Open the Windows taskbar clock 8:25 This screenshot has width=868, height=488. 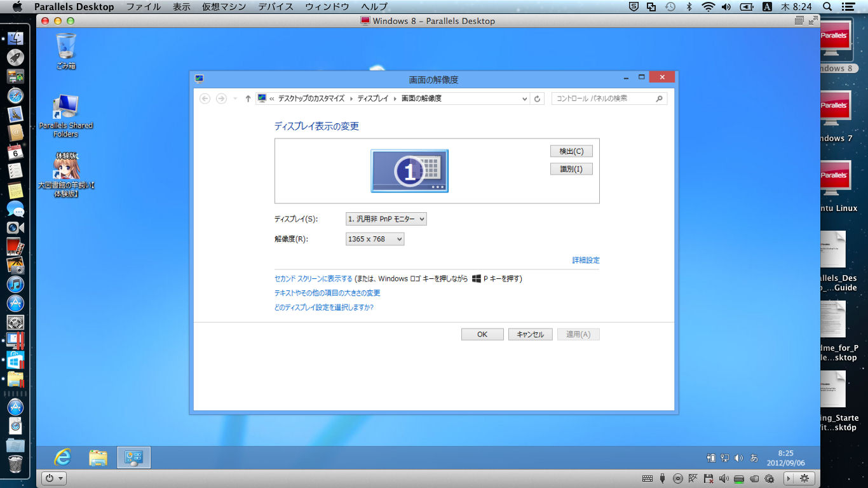click(x=785, y=457)
